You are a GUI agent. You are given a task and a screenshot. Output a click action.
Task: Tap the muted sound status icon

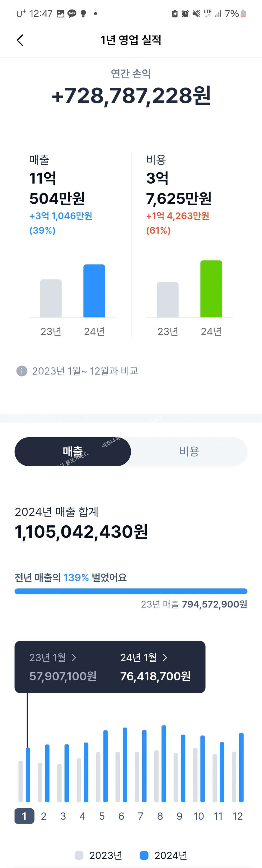(196, 13)
